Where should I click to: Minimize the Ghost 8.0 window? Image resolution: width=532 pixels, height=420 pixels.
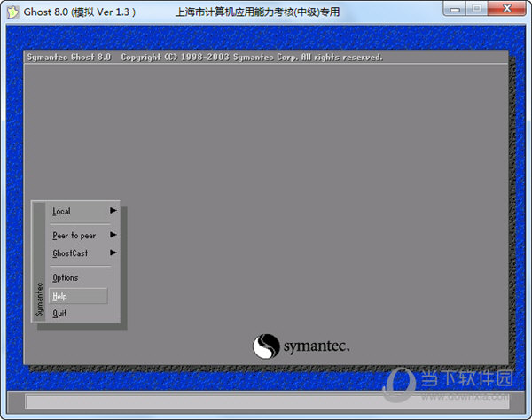coord(452,10)
